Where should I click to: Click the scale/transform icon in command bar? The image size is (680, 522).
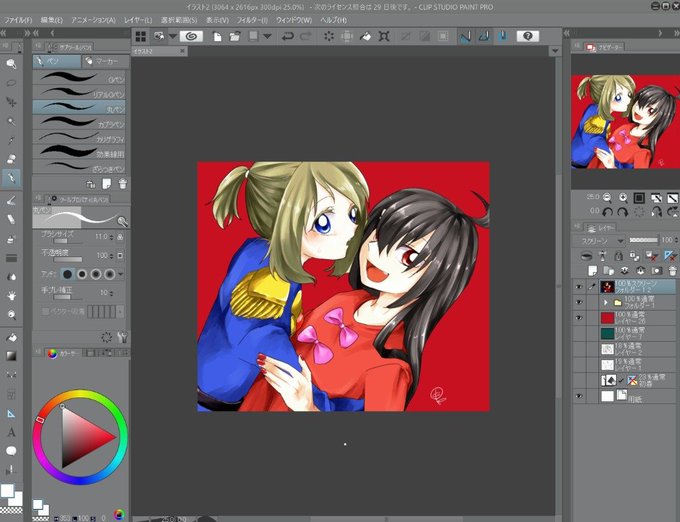pyautogui.click(x=384, y=36)
